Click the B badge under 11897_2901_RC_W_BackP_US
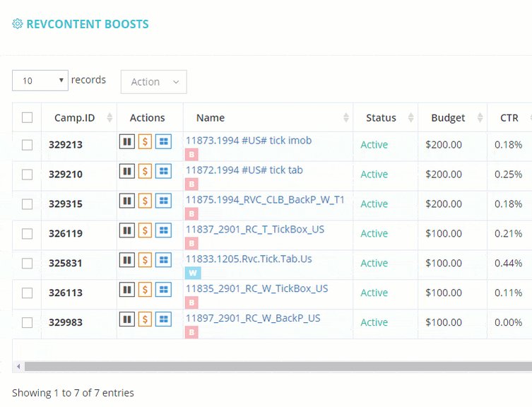The image size is (532, 407). [191, 332]
